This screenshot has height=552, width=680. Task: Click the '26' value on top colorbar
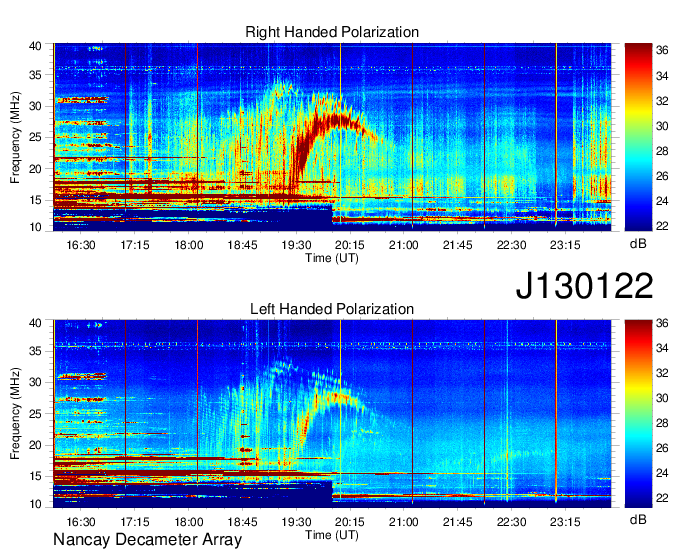(662, 176)
